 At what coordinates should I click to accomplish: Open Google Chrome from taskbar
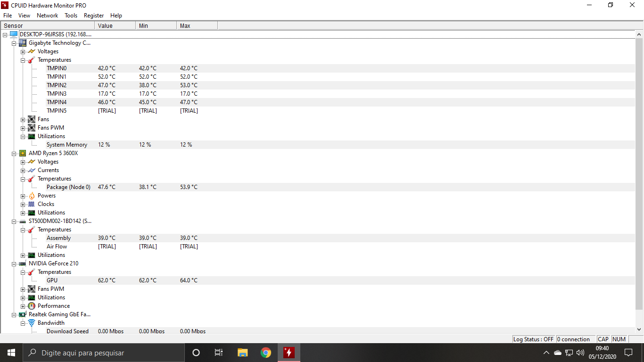[266, 353]
